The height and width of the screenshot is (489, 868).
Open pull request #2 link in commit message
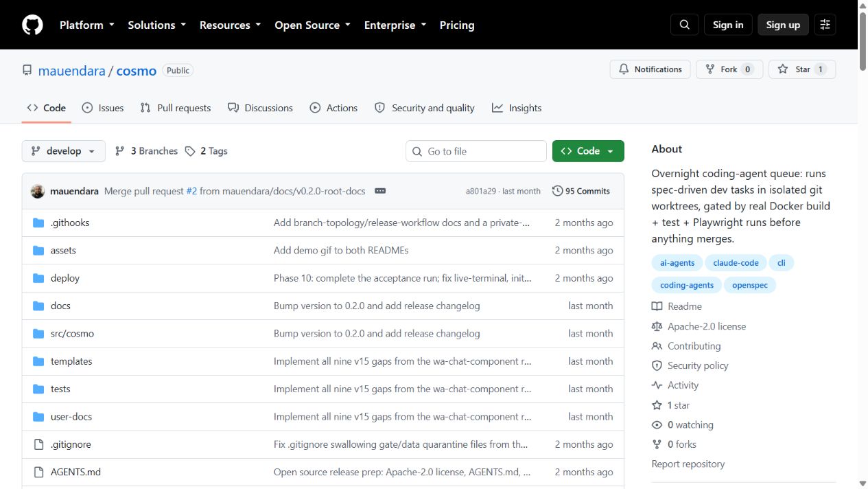191,191
